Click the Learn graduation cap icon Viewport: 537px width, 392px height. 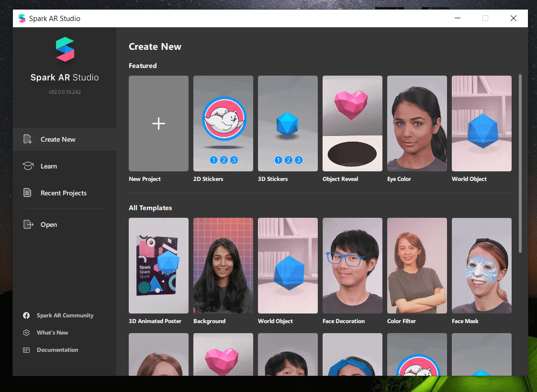pos(28,166)
